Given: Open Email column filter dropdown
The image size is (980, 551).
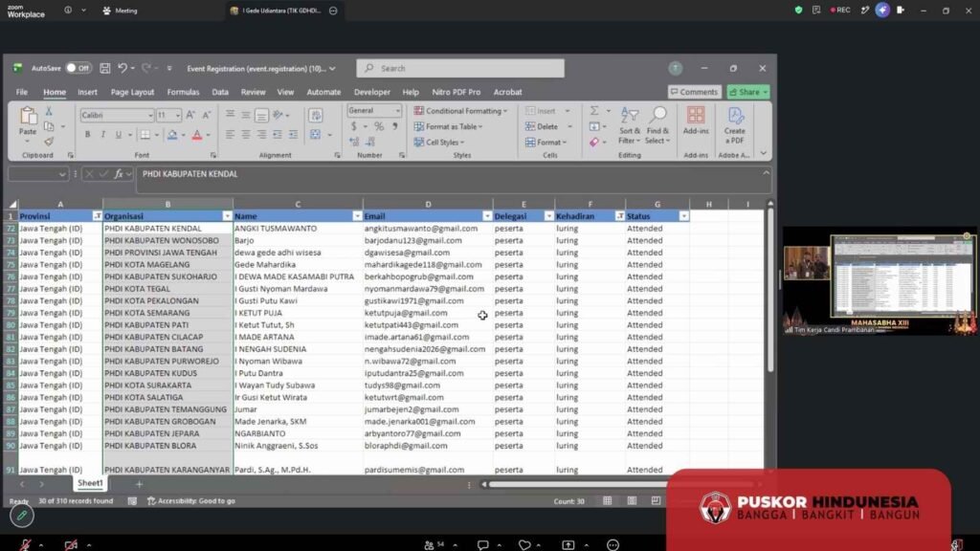Looking at the screenshot, I should [x=487, y=216].
